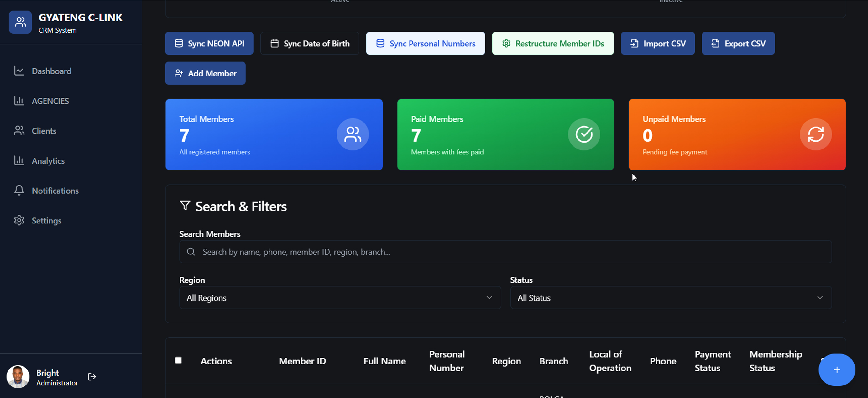Click the logout icon beside Bright
The height and width of the screenshot is (398, 868).
pyautogui.click(x=92, y=376)
